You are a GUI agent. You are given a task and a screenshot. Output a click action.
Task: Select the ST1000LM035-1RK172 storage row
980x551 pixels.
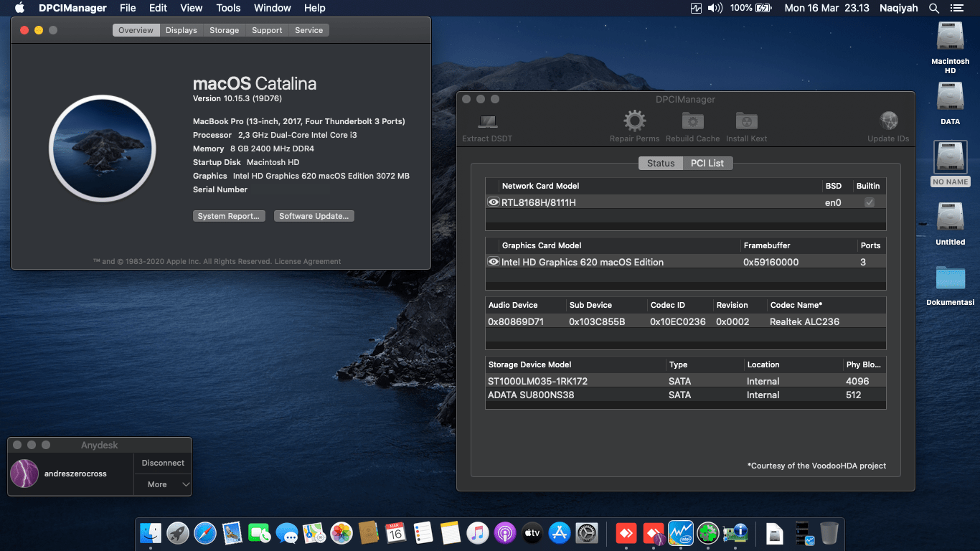[x=686, y=381]
